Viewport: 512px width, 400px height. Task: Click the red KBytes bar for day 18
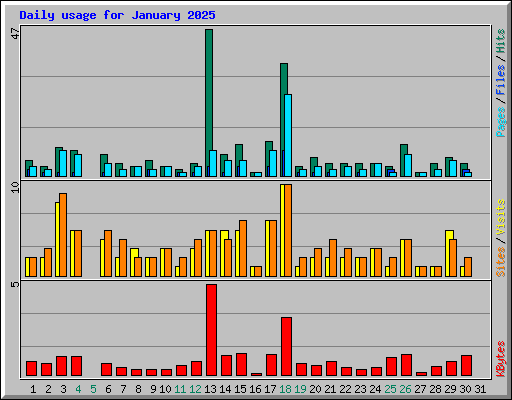[286, 347]
